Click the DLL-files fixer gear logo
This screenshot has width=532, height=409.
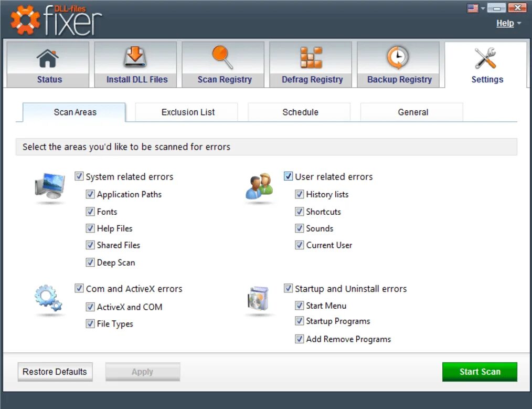pos(25,19)
